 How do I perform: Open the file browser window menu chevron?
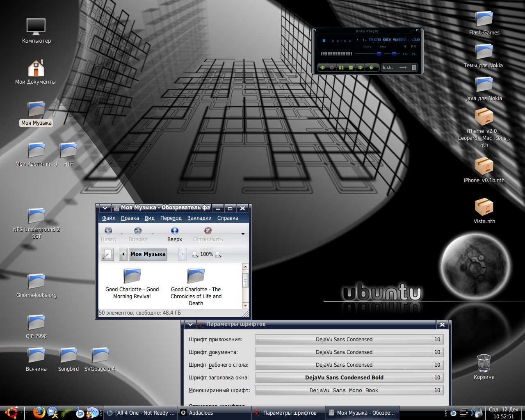coord(105,208)
